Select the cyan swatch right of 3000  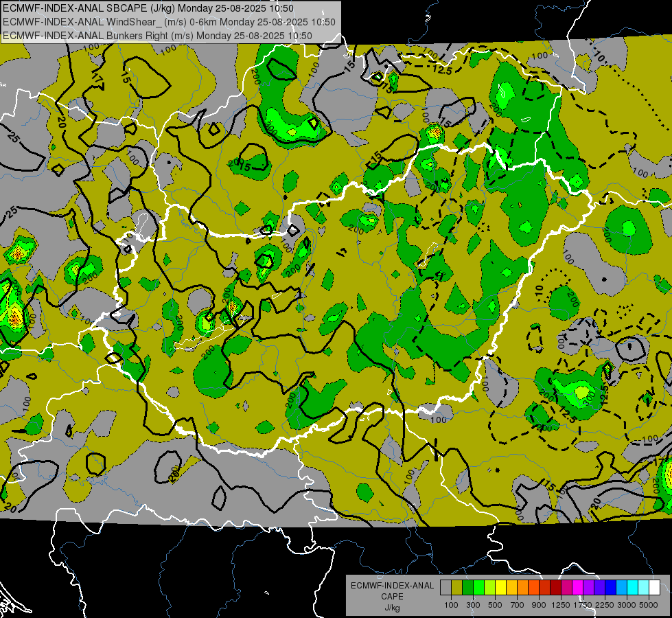[633, 588]
